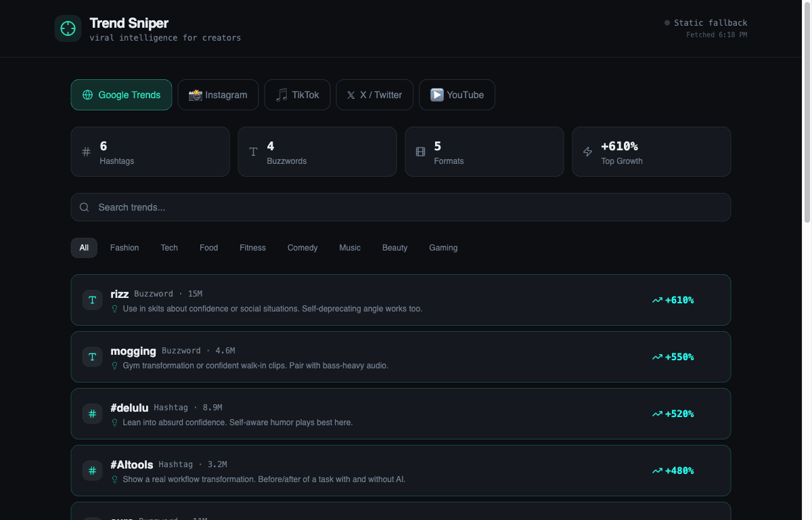Switch to the Instagram tab

(218, 95)
